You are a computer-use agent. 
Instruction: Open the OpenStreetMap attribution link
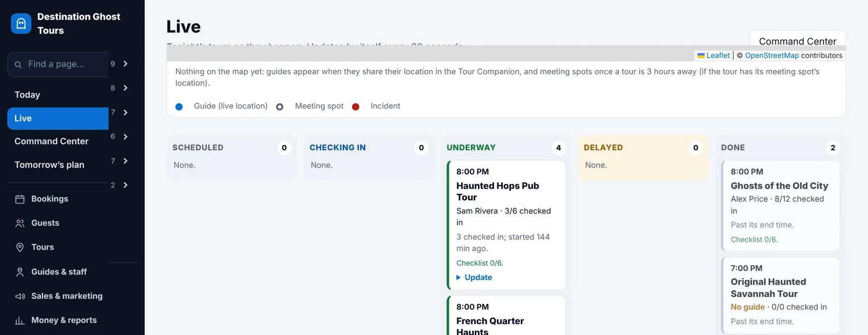(x=772, y=55)
